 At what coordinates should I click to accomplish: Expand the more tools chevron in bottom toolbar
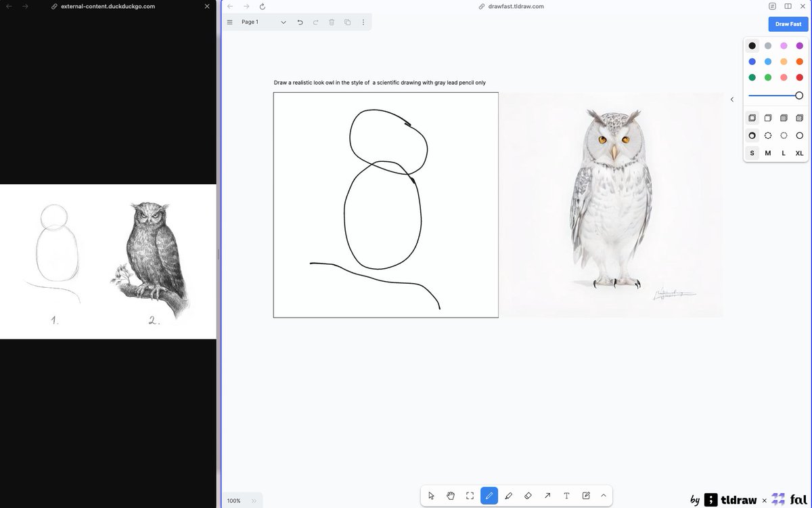pyautogui.click(x=603, y=496)
